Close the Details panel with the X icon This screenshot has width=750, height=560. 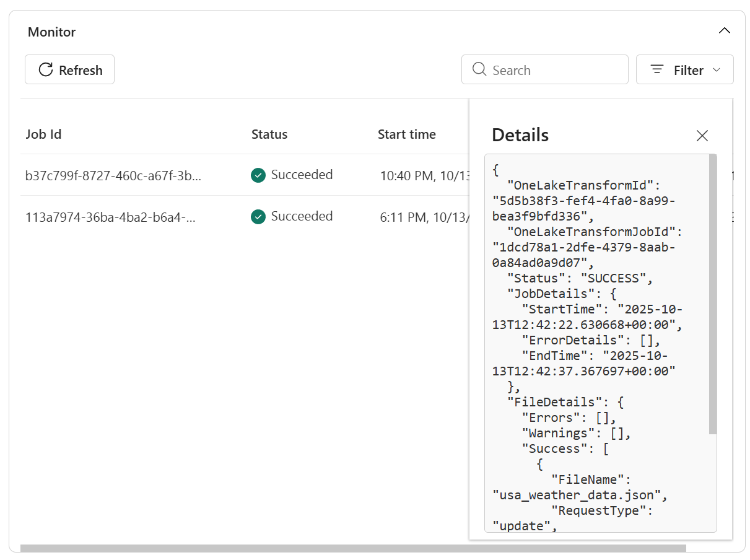(702, 135)
